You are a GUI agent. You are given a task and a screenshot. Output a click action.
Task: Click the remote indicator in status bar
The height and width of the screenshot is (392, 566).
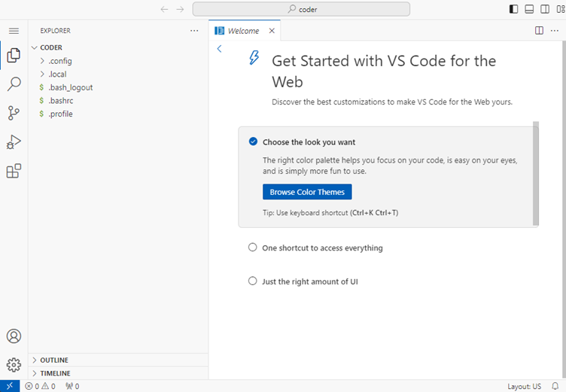10,386
